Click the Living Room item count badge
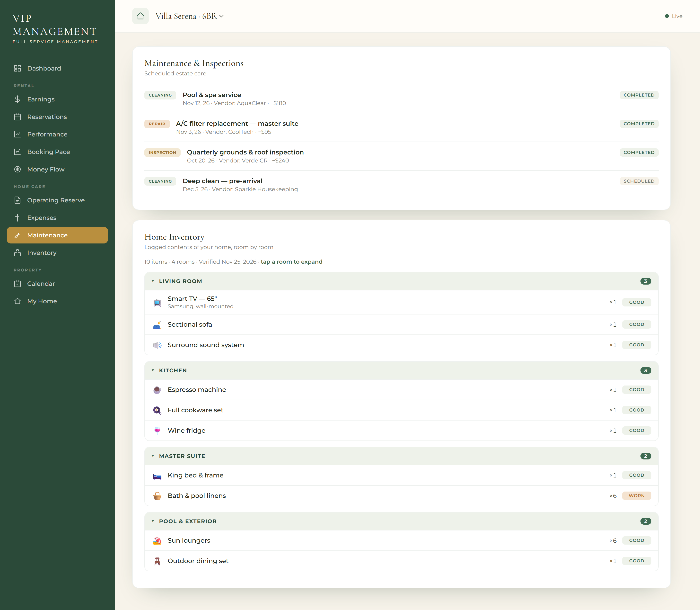 (x=646, y=281)
